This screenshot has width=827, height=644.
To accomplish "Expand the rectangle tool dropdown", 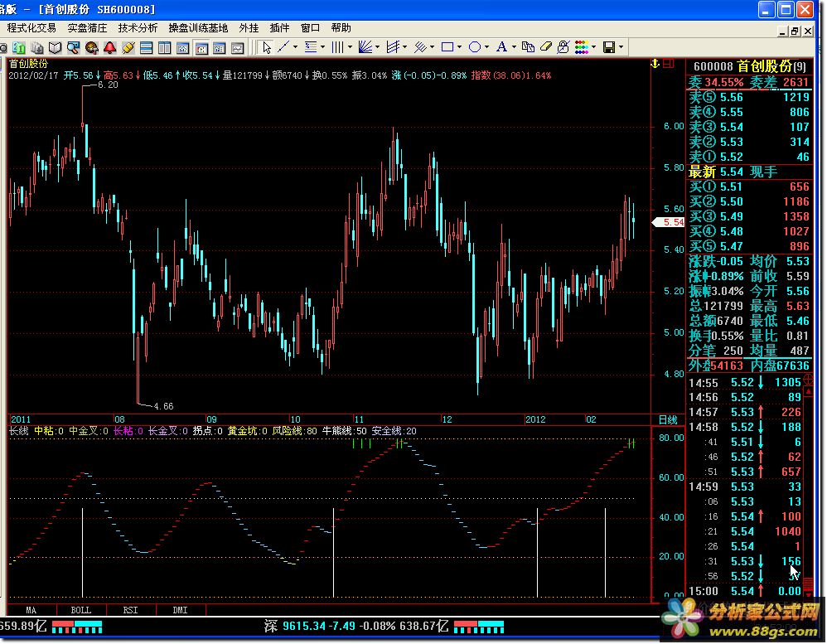I will [x=460, y=47].
